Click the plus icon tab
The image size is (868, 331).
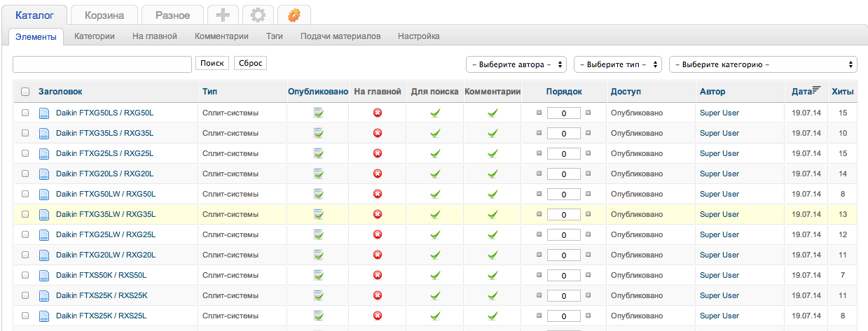click(223, 15)
